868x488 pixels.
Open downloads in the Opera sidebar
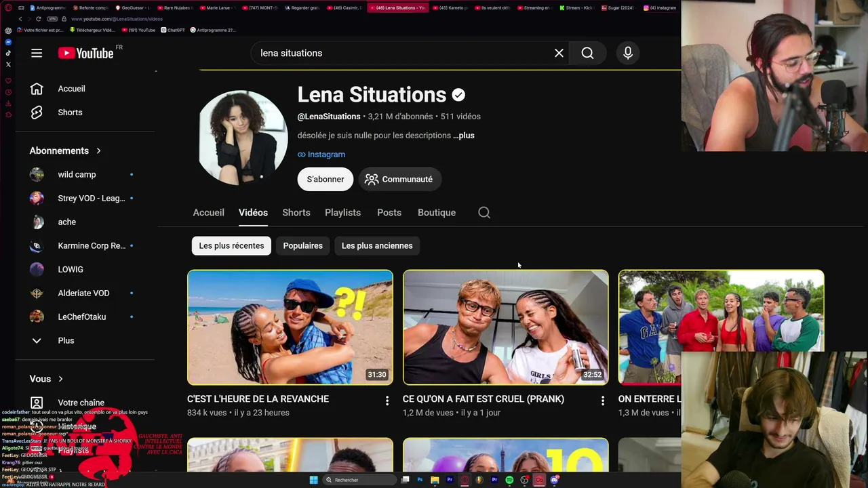(8, 104)
